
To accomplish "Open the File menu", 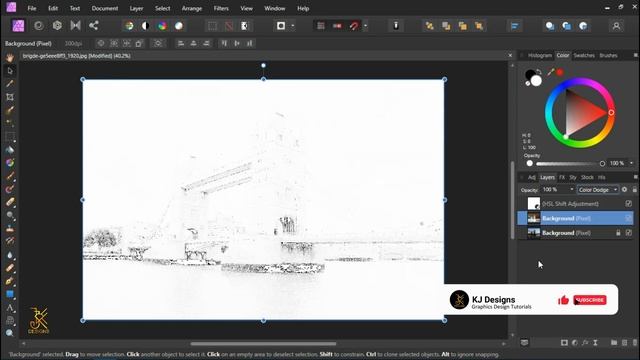I will point(31,8).
